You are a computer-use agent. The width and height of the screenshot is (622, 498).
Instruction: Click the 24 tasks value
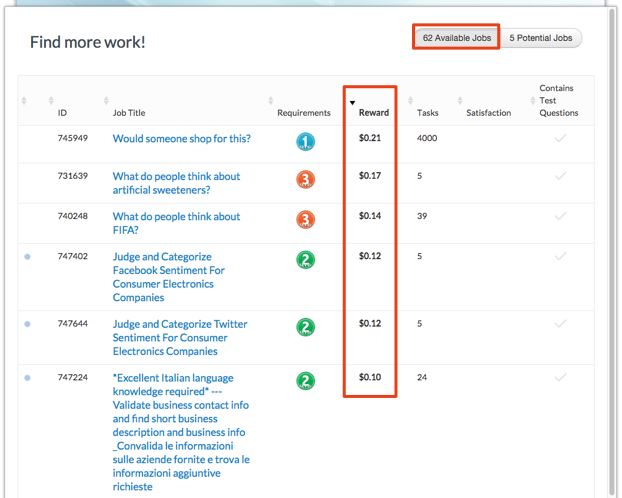click(x=422, y=377)
